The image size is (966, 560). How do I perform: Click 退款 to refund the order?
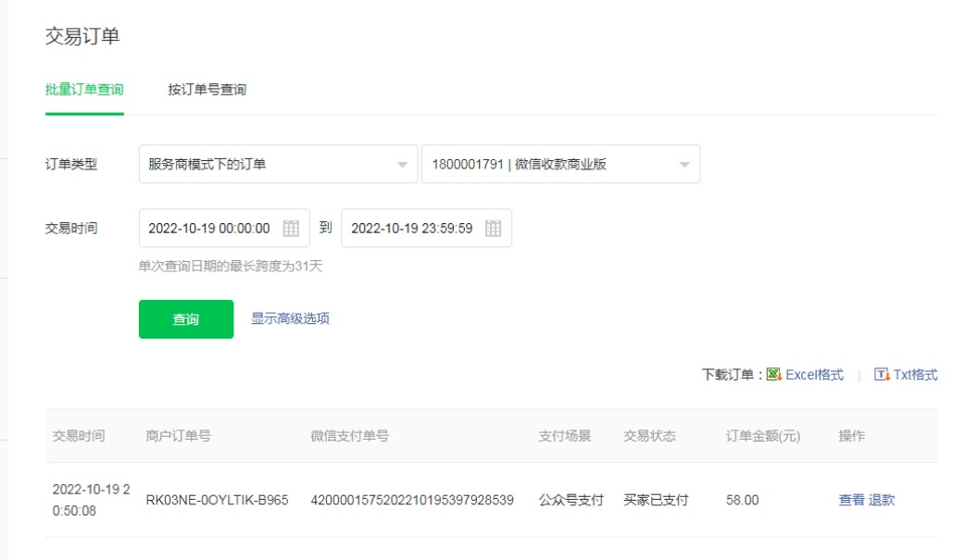882,500
